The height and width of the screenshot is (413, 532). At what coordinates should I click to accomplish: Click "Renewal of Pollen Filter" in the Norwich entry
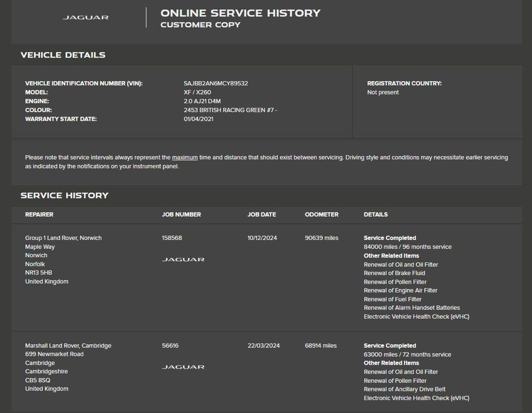click(395, 282)
